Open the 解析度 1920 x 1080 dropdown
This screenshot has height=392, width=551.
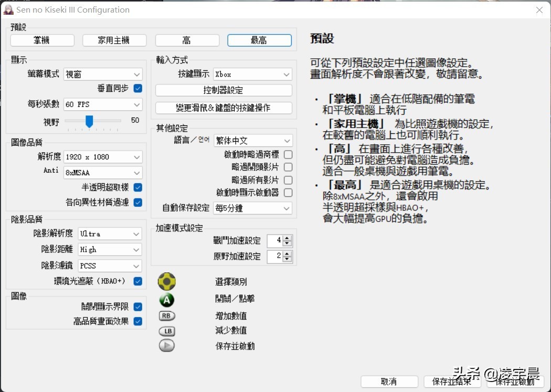[x=103, y=157]
